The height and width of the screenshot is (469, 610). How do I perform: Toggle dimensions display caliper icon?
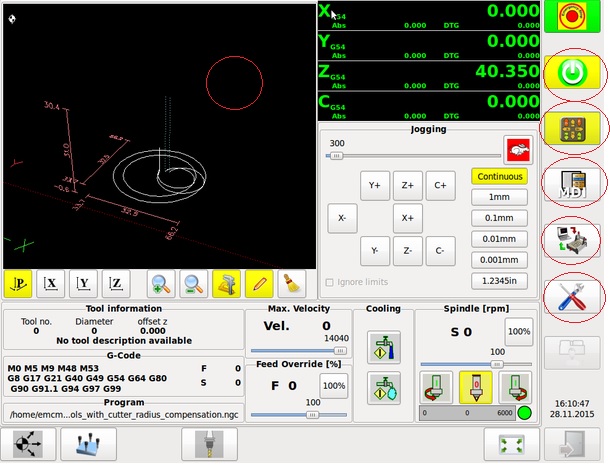(226, 284)
